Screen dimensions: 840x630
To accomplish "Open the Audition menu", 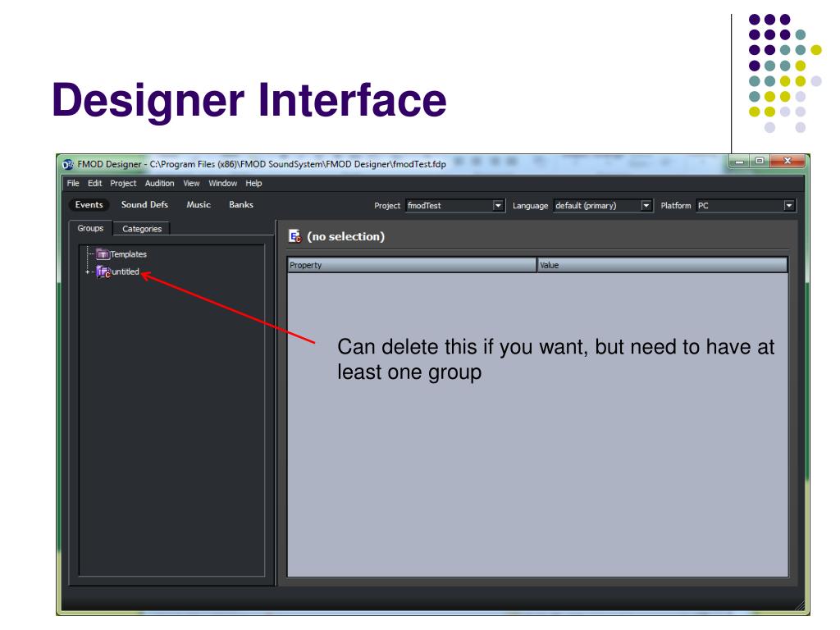I will [x=160, y=183].
